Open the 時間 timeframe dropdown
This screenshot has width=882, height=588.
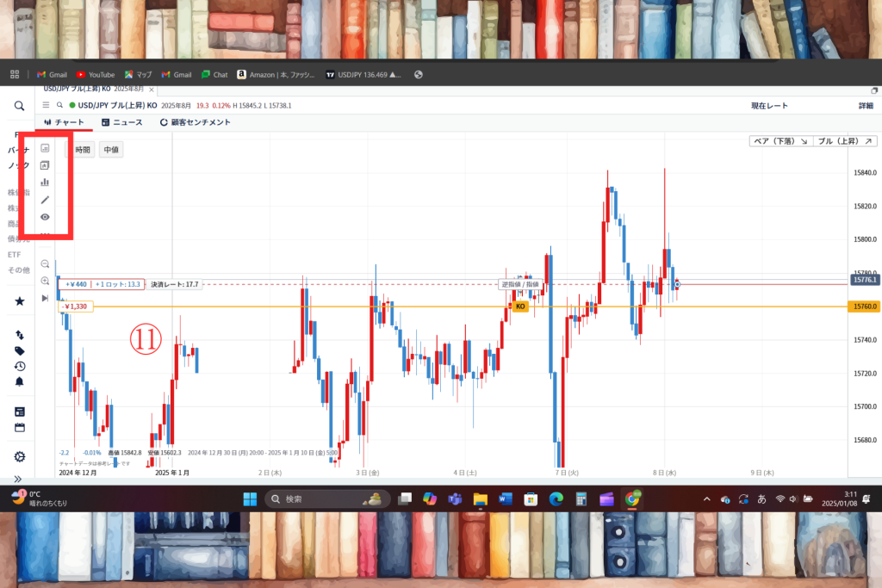[x=83, y=150]
